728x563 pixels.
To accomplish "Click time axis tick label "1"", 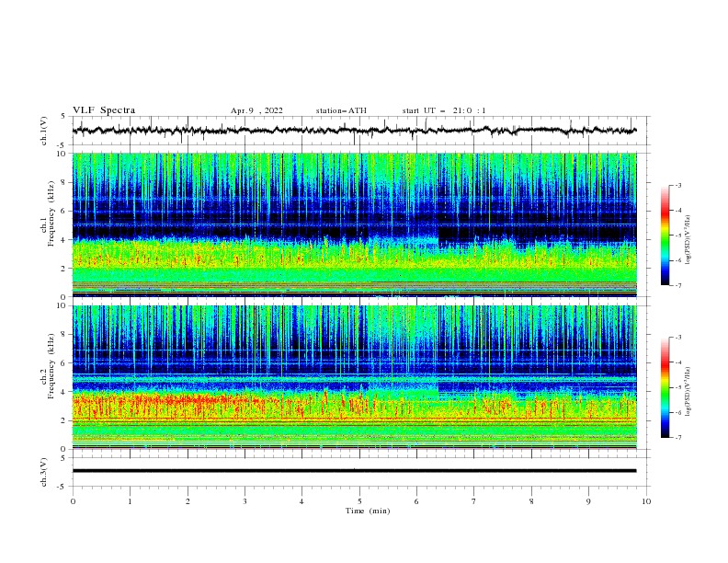I will 130,501.
